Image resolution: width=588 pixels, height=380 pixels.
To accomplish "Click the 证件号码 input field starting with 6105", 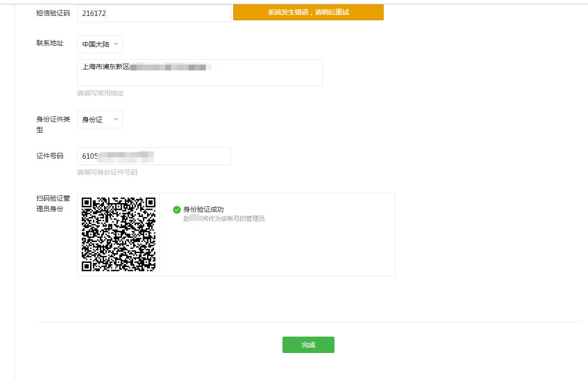I will (154, 156).
